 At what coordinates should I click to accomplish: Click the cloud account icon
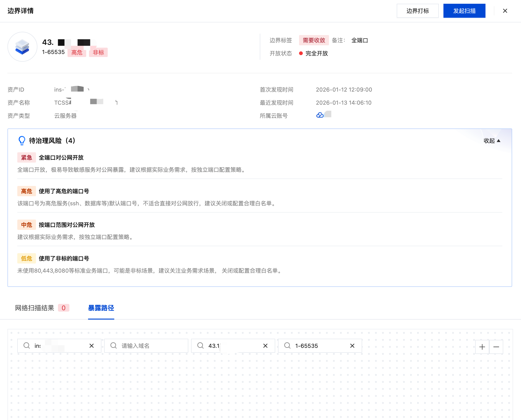point(320,115)
